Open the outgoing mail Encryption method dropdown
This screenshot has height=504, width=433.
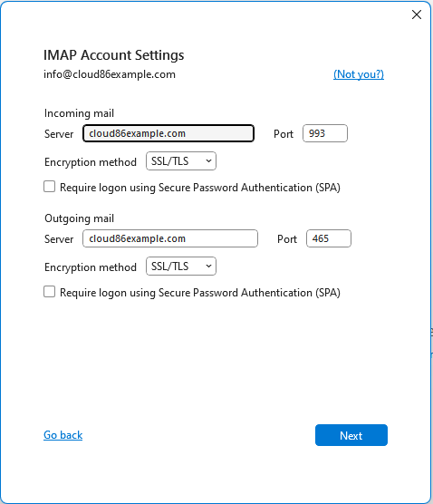click(181, 267)
